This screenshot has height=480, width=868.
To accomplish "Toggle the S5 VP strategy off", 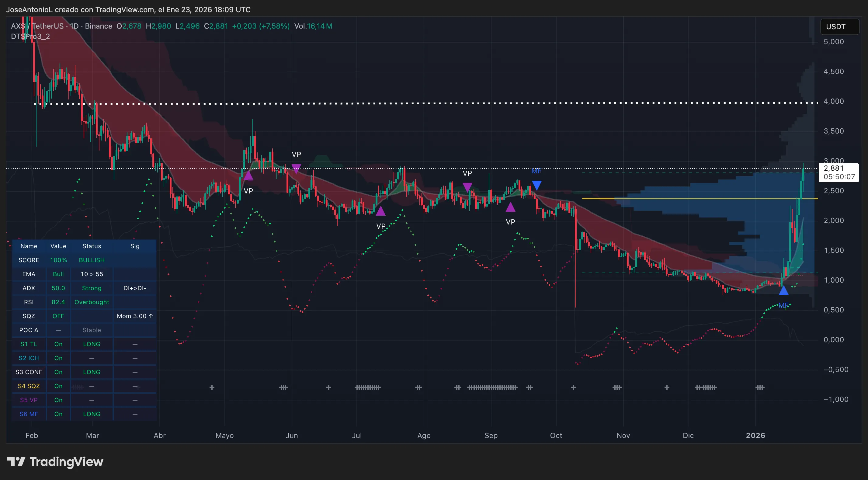I will [x=58, y=400].
